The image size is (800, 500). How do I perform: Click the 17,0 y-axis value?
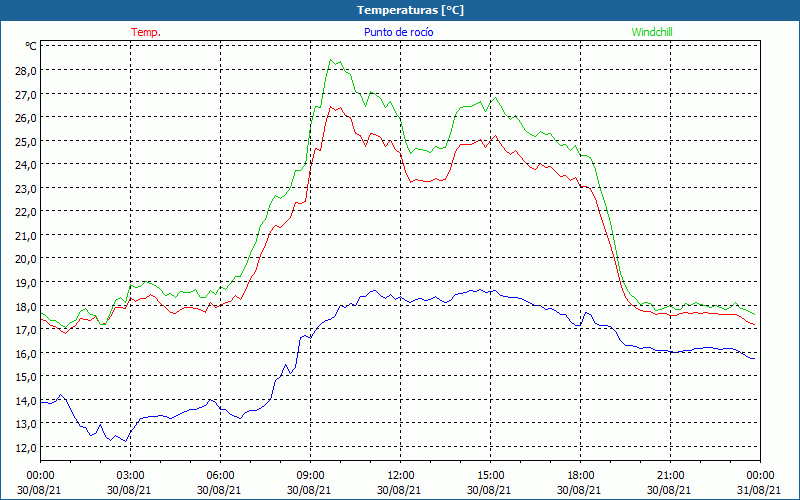(x=26, y=330)
